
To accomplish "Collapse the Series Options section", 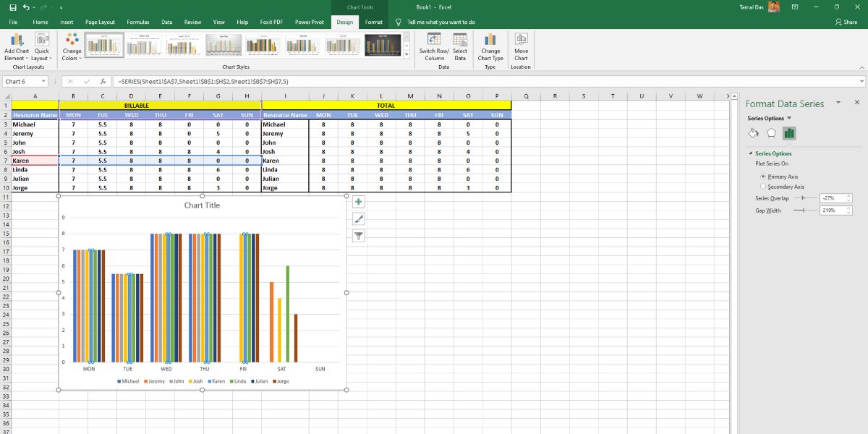I will (x=750, y=154).
